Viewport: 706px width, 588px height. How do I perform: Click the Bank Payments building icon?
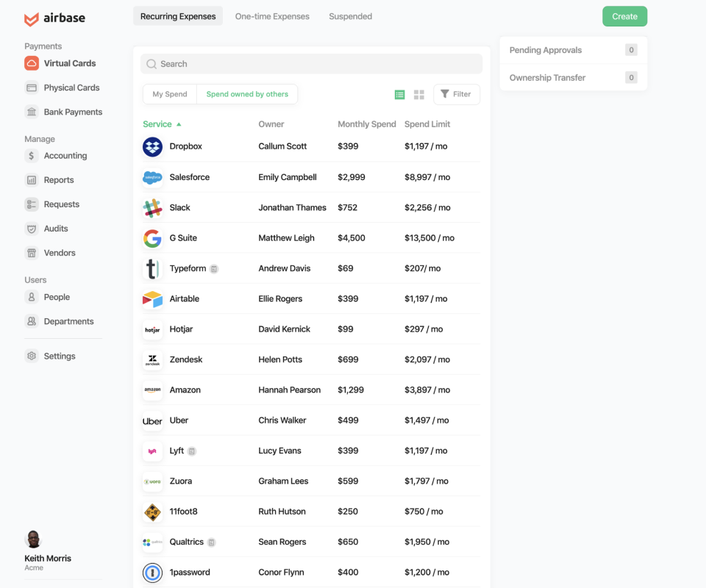click(32, 112)
